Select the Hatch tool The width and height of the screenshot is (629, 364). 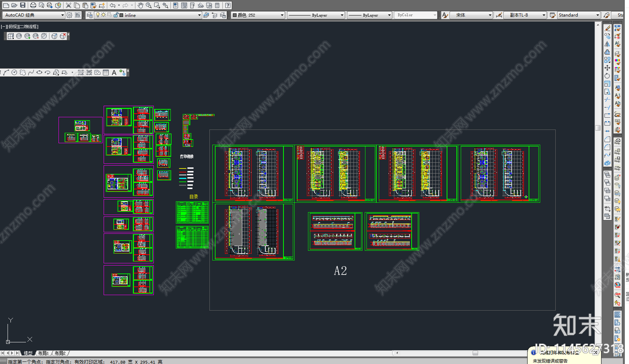81,73
